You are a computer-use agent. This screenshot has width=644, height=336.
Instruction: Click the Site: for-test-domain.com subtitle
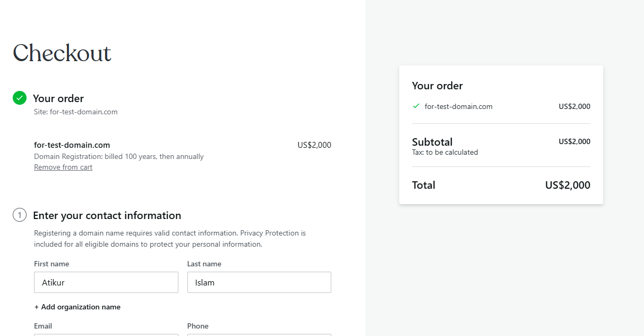coord(75,112)
